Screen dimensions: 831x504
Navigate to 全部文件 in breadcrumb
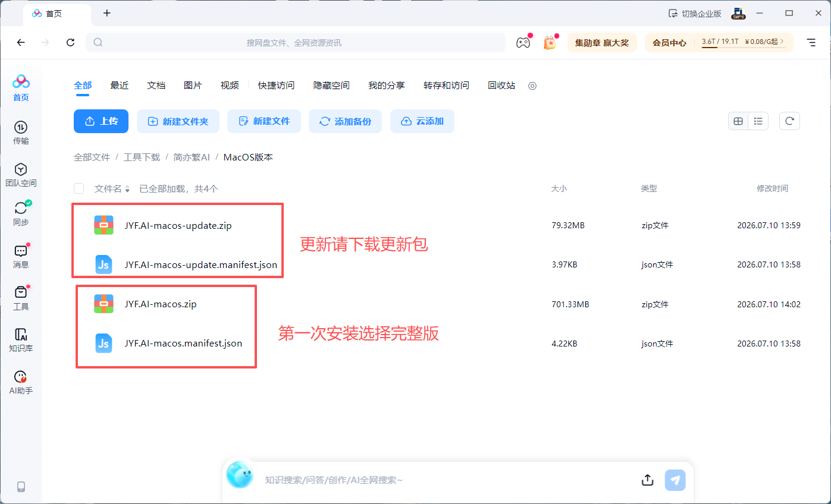pyautogui.click(x=92, y=157)
